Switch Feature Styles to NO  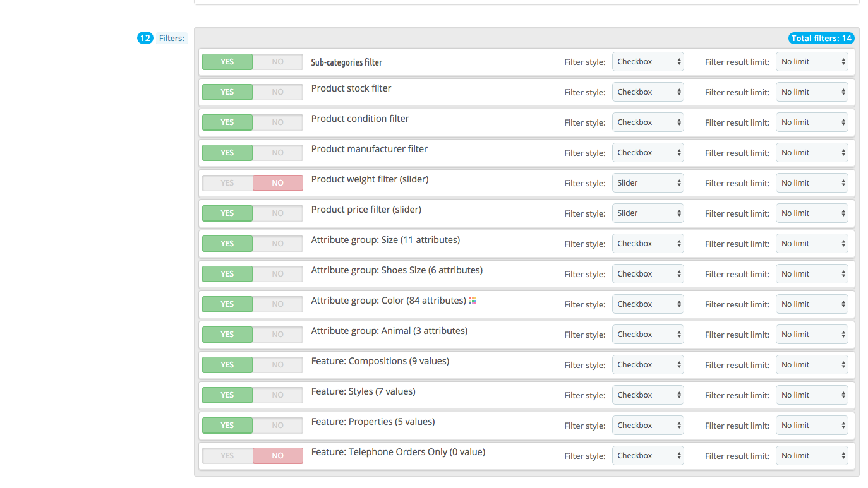[278, 395]
